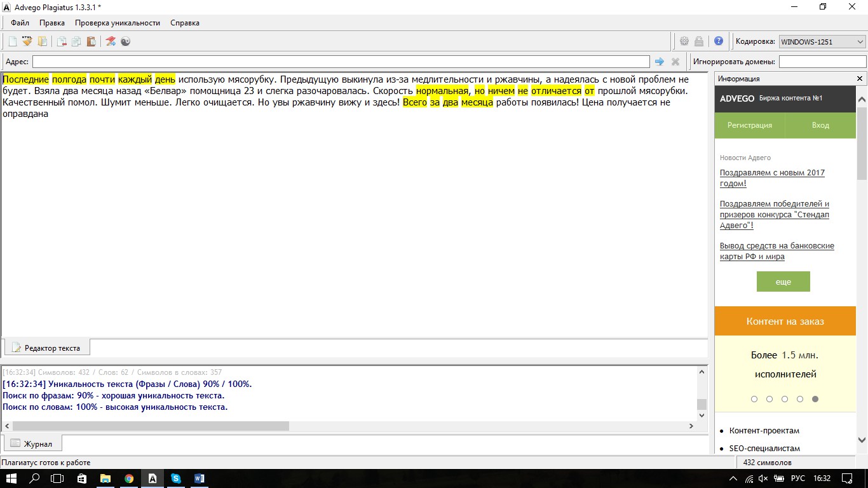Click into the Адрес input field

coord(341,62)
